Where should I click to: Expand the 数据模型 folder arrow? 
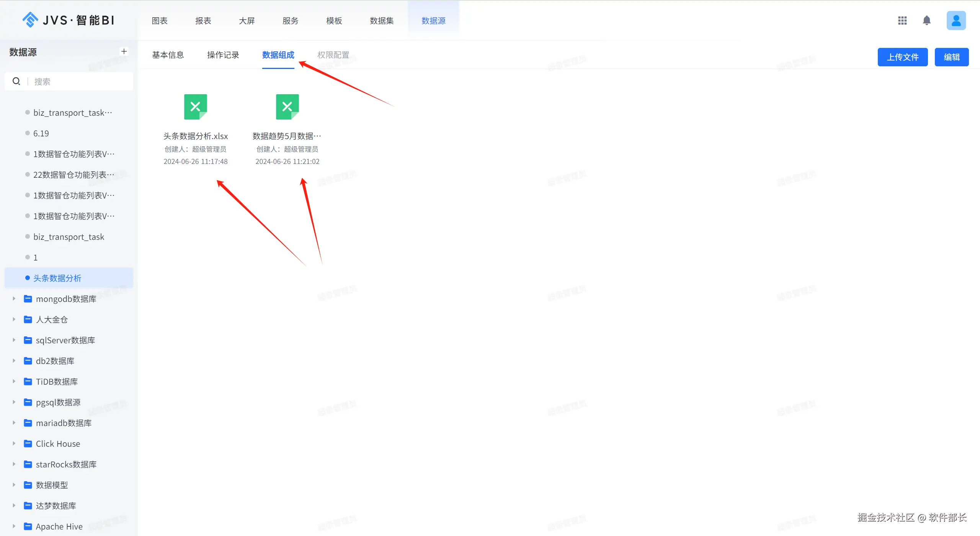pos(14,485)
